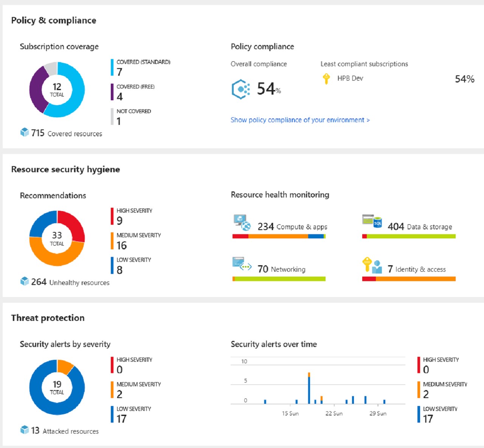The image size is (484, 448).
Task: Select High Severity recommendations count 9
Action: pyautogui.click(x=119, y=221)
